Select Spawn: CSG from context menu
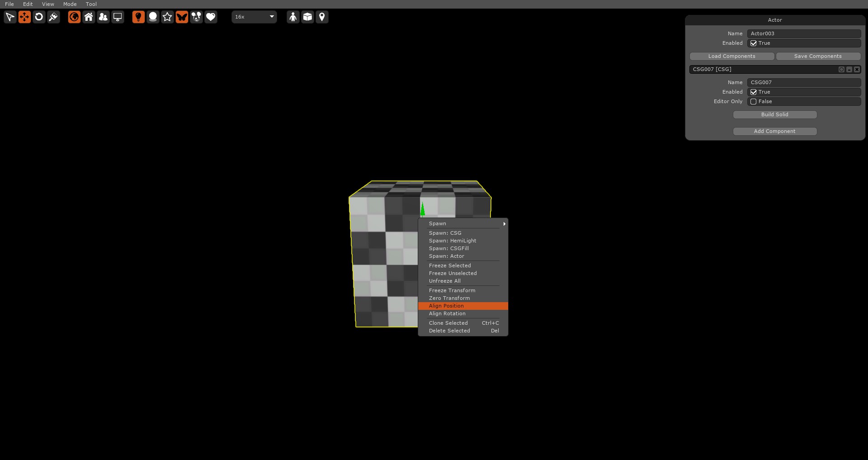The height and width of the screenshot is (460, 868). pyautogui.click(x=463, y=233)
